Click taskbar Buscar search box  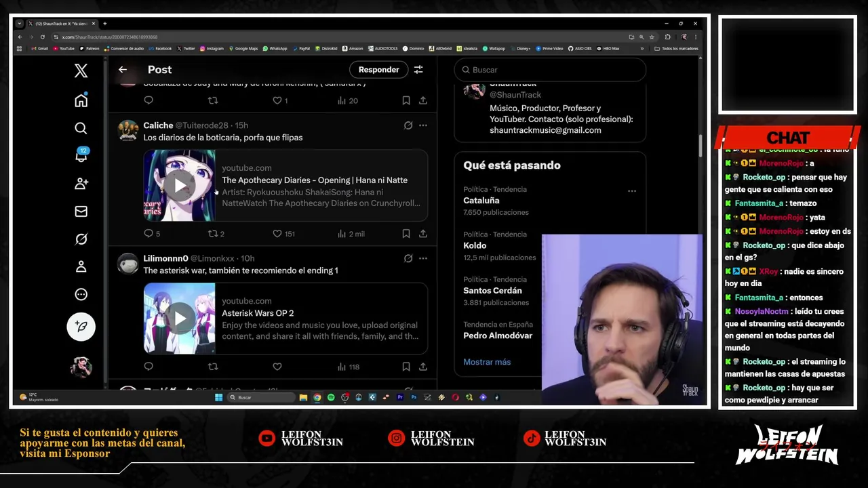(260, 397)
